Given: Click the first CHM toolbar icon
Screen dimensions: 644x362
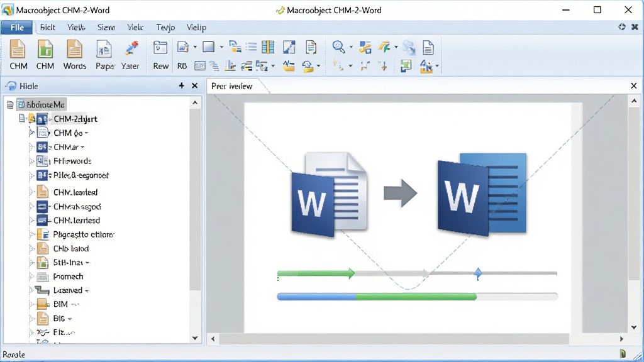Looking at the screenshot, I should [x=18, y=55].
